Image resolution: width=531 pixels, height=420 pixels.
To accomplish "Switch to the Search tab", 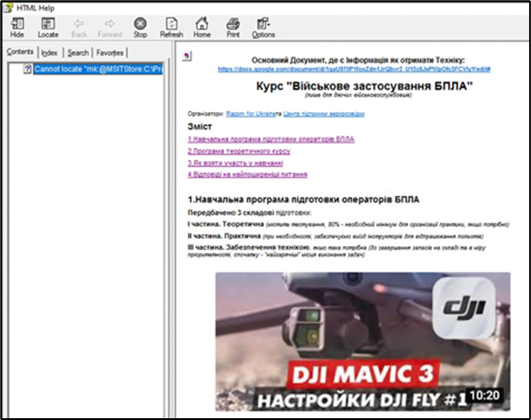I will click(x=78, y=53).
